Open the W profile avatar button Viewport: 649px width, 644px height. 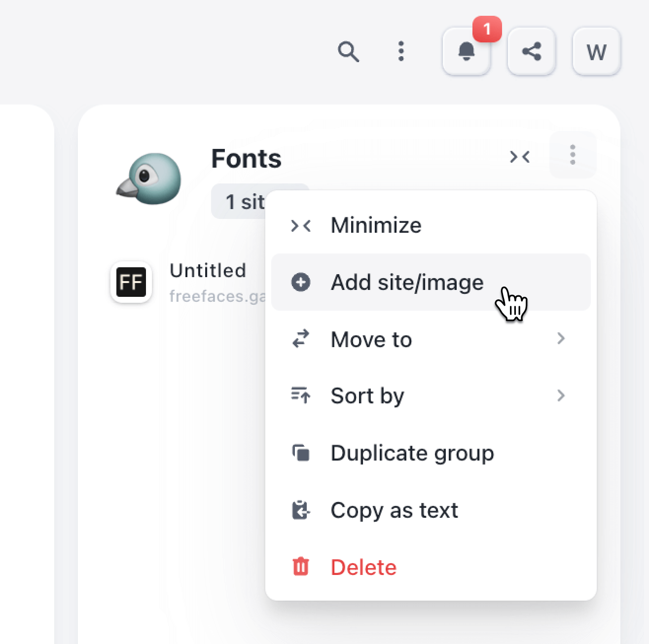[596, 51]
